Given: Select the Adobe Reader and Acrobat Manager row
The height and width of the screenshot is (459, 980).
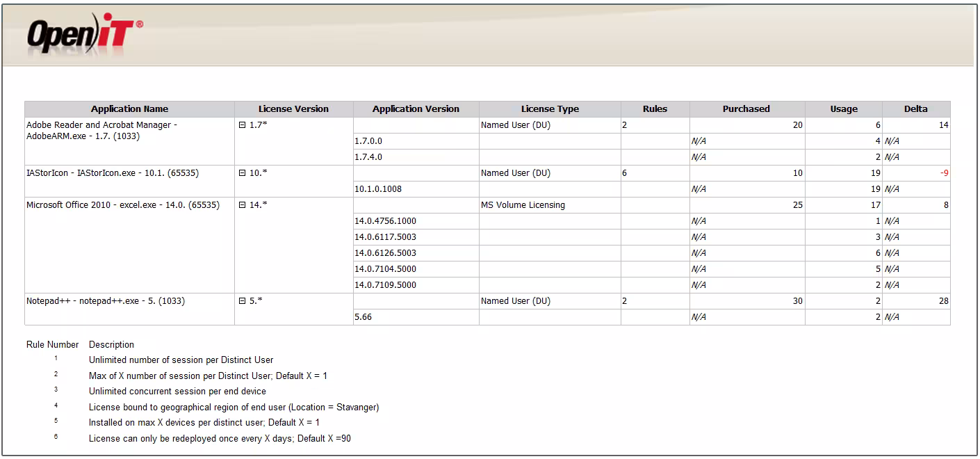Looking at the screenshot, I should click(x=129, y=141).
